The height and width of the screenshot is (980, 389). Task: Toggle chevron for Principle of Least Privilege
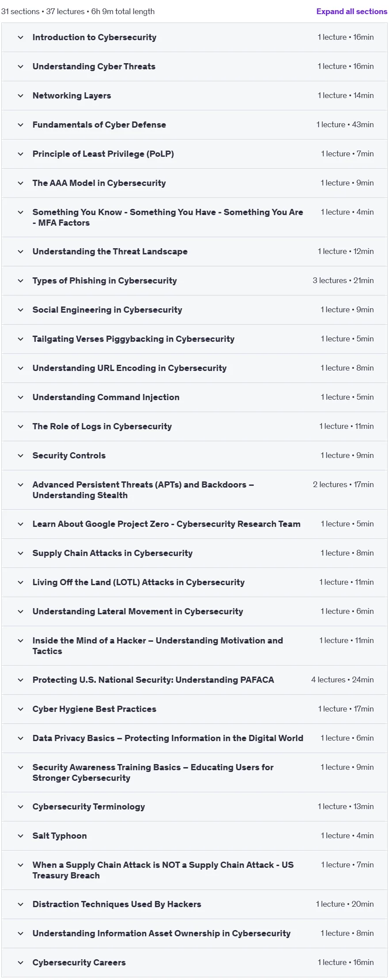(20, 154)
